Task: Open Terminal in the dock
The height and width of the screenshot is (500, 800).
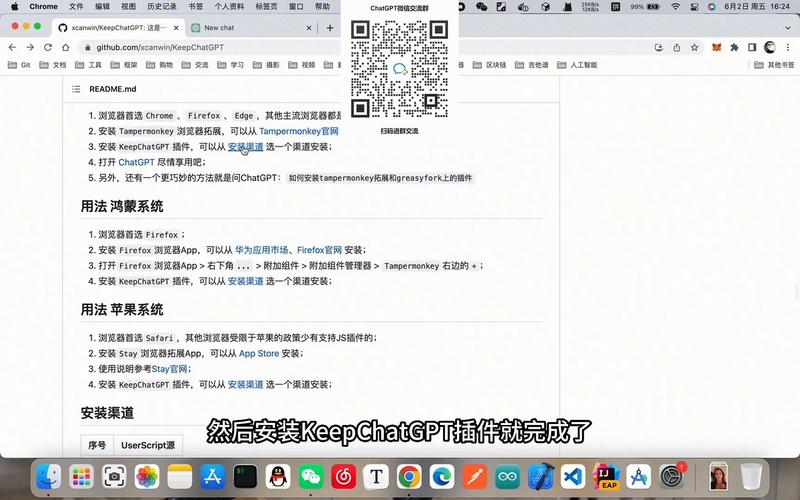Action: (x=245, y=476)
